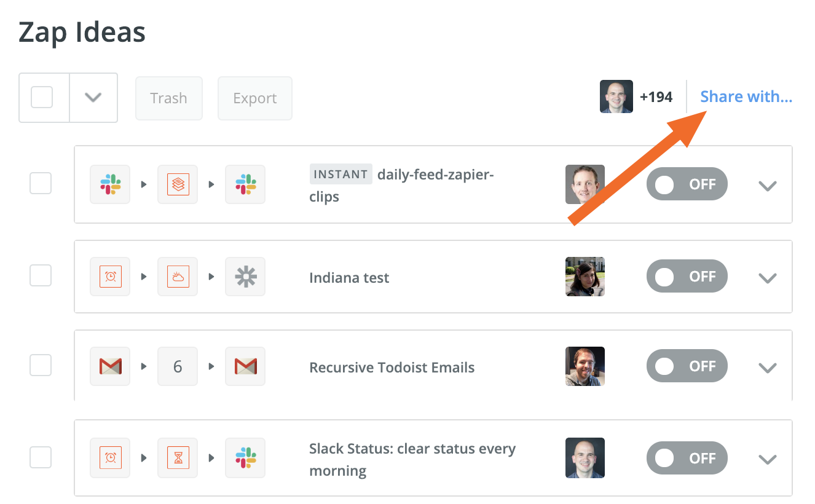The image size is (815, 504).
Task: Click the Delay hourglass icon in Slack Status zap
Action: tap(178, 458)
